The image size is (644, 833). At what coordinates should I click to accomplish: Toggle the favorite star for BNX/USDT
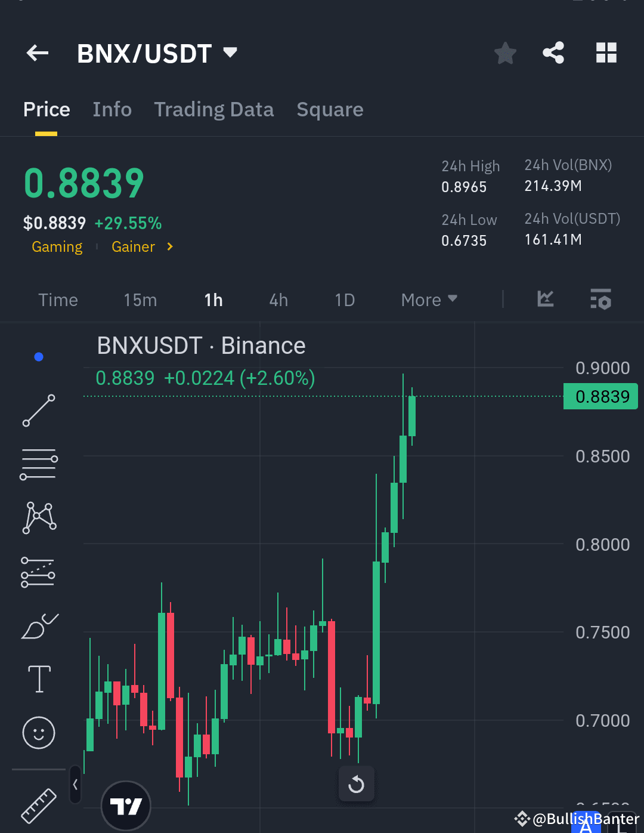(x=504, y=53)
